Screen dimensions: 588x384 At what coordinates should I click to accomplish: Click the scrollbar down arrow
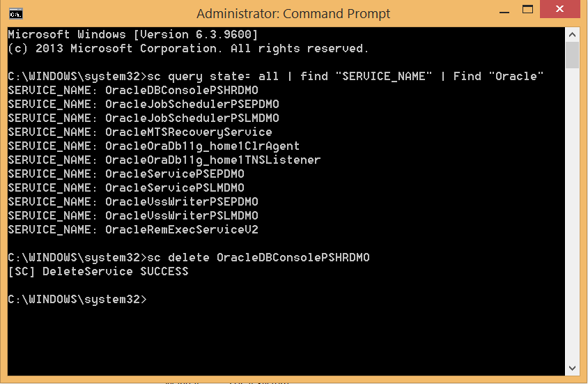coord(572,368)
